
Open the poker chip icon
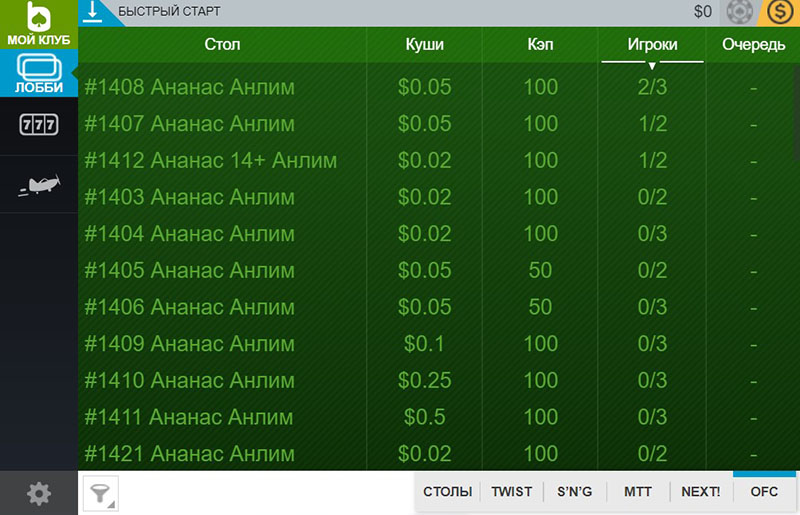[739, 12]
